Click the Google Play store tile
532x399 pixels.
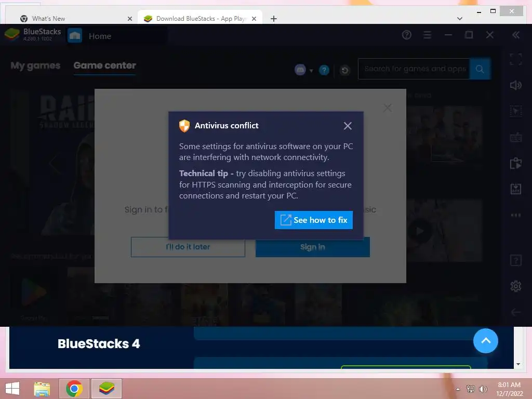point(34,294)
